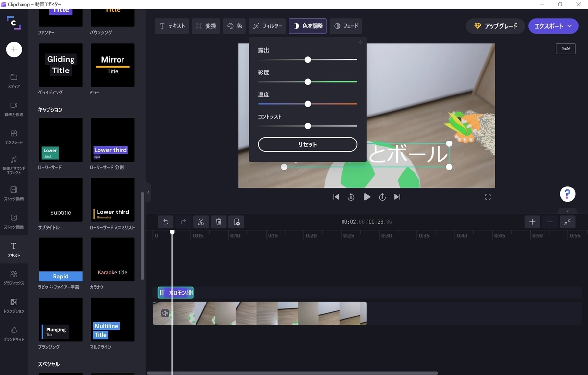
Task: Open the 色 color tab
Action: (235, 26)
